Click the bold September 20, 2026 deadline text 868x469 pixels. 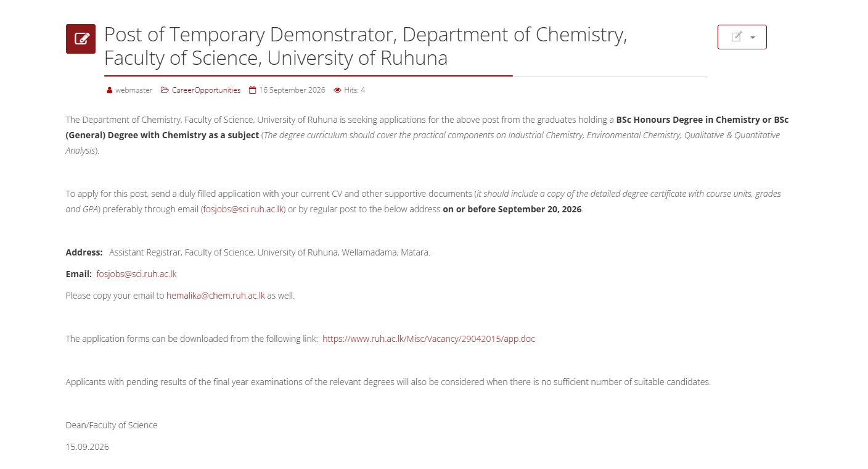click(x=540, y=209)
